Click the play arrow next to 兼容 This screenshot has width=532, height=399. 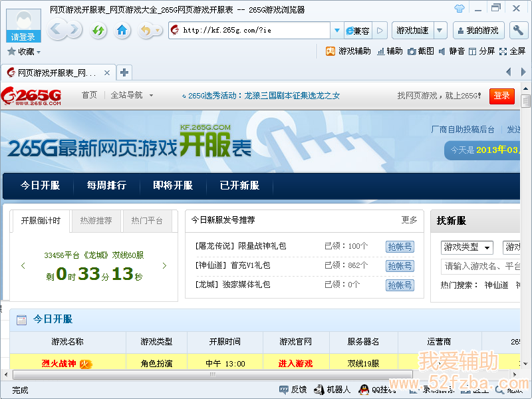[x=380, y=31]
